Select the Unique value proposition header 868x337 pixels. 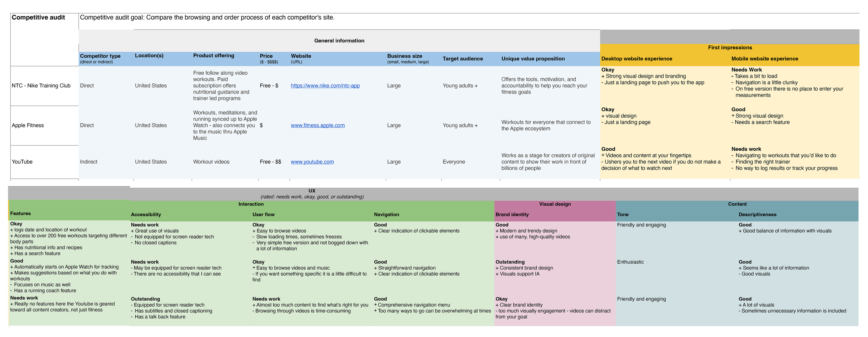coord(533,59)
